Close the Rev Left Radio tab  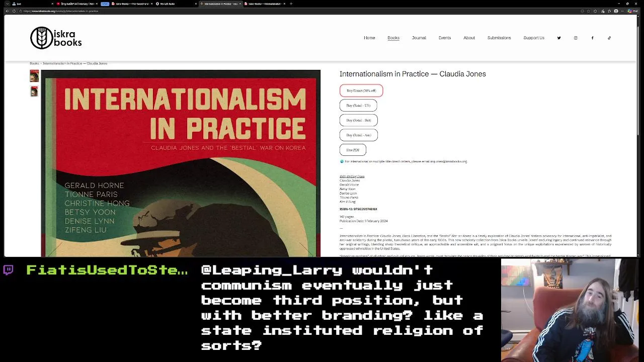(x=197, y=4)
